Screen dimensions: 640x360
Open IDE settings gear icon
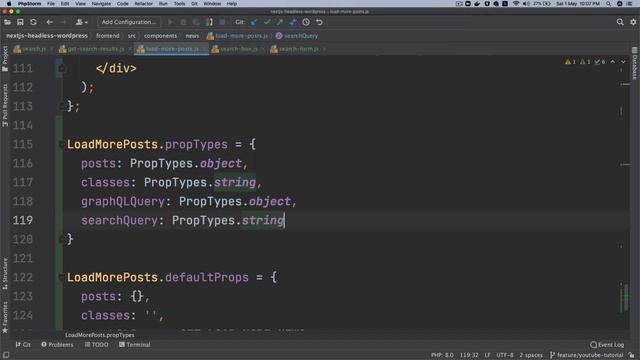click(633, 22)
